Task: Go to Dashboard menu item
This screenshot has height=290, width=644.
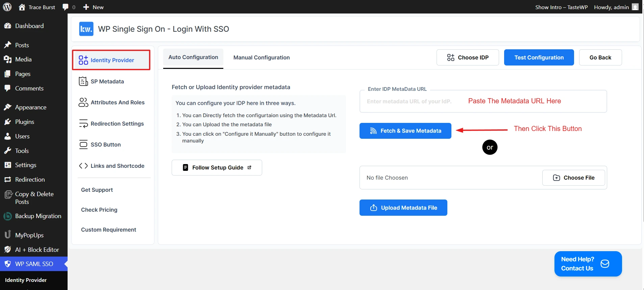Action: click(34, 26)
